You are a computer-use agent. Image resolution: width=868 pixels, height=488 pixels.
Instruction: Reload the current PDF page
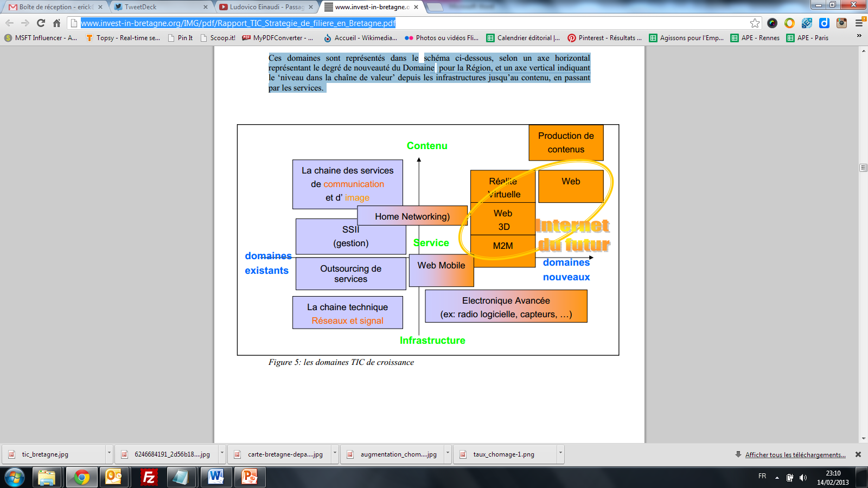[x=41, y=23]
